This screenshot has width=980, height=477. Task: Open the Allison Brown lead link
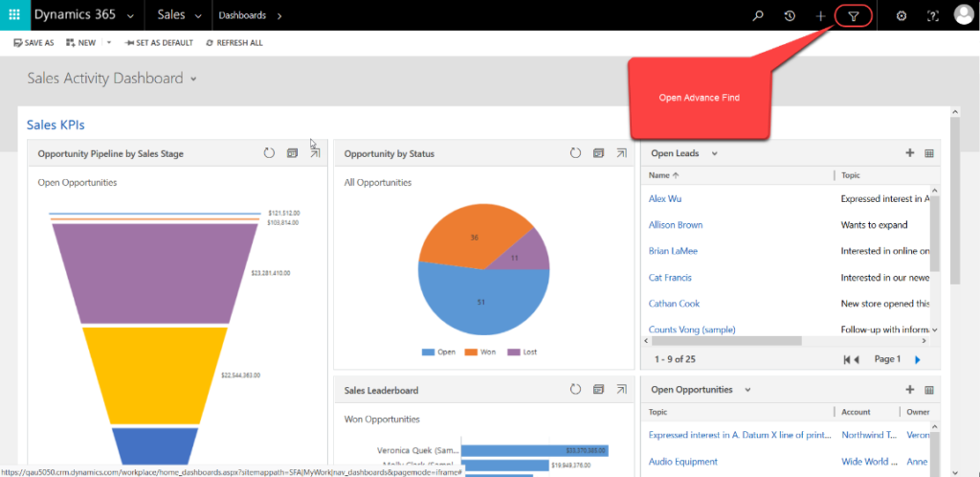676,224
